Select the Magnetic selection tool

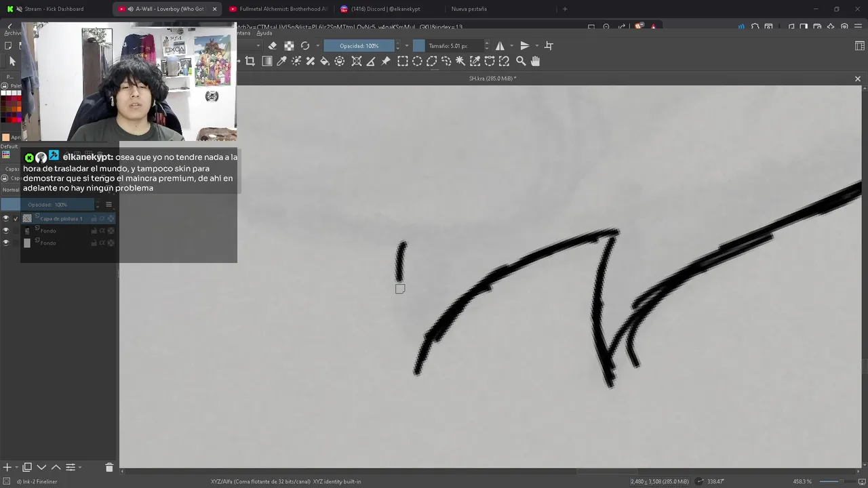504,61
